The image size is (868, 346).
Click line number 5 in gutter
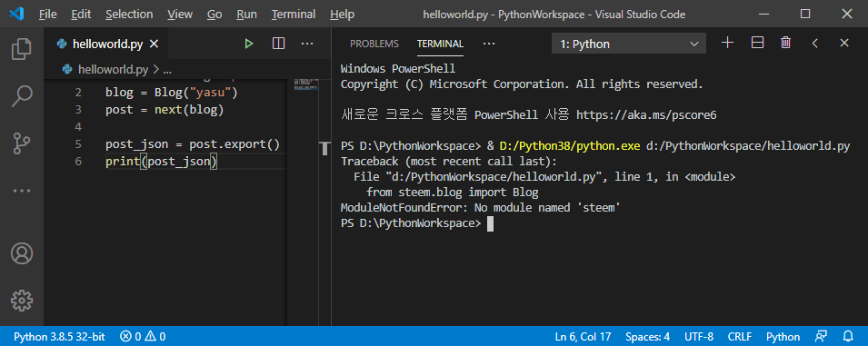click(78, 144)
